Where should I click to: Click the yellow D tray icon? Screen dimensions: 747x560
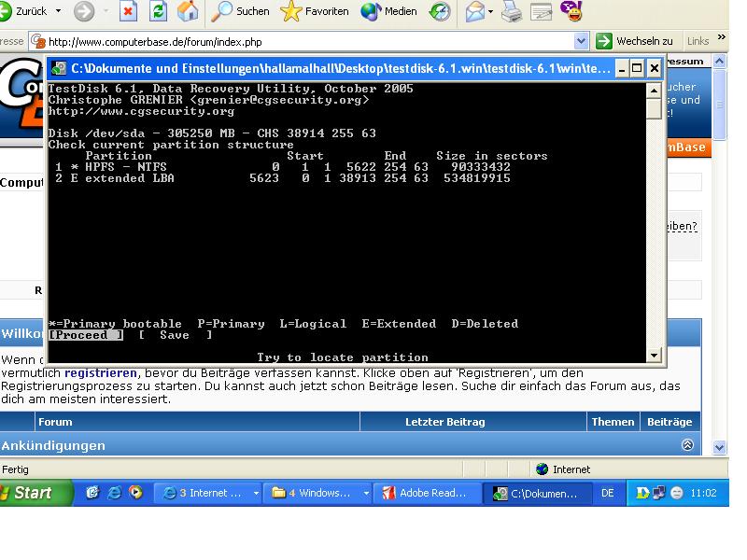pos(642,494)
